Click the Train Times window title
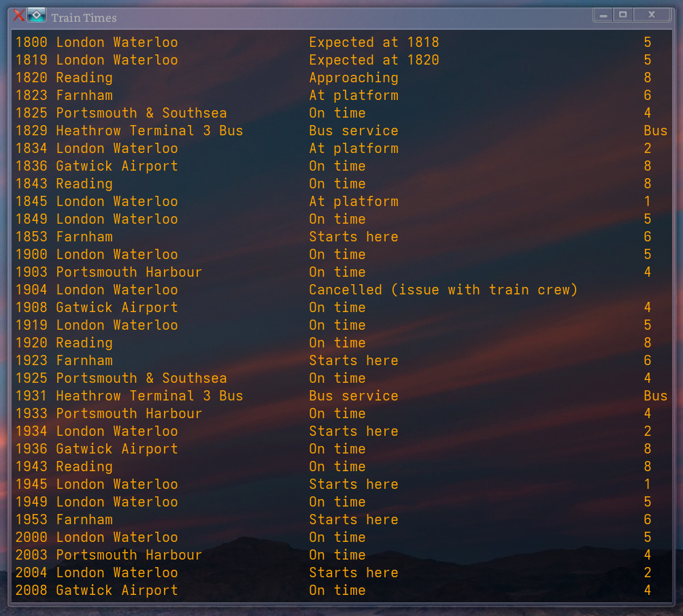This screenshot has width=683, height=616. (84, 18)
